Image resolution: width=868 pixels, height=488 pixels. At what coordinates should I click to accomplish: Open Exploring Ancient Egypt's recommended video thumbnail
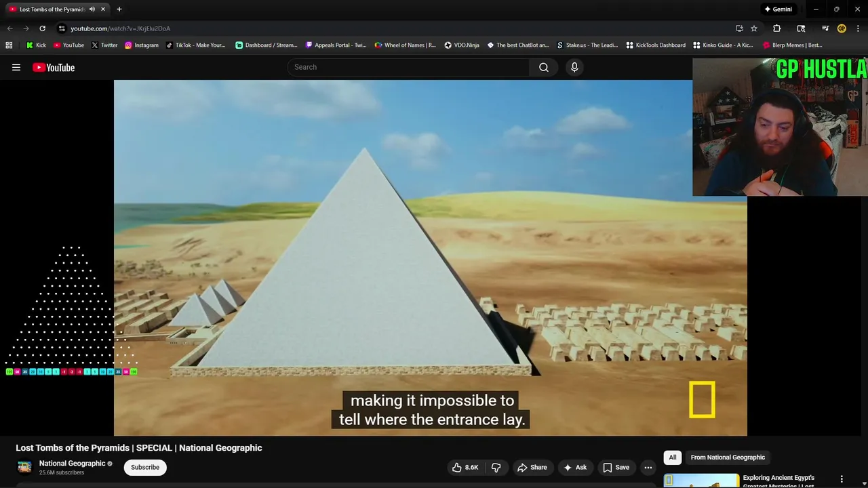click(x=701, y=481)
